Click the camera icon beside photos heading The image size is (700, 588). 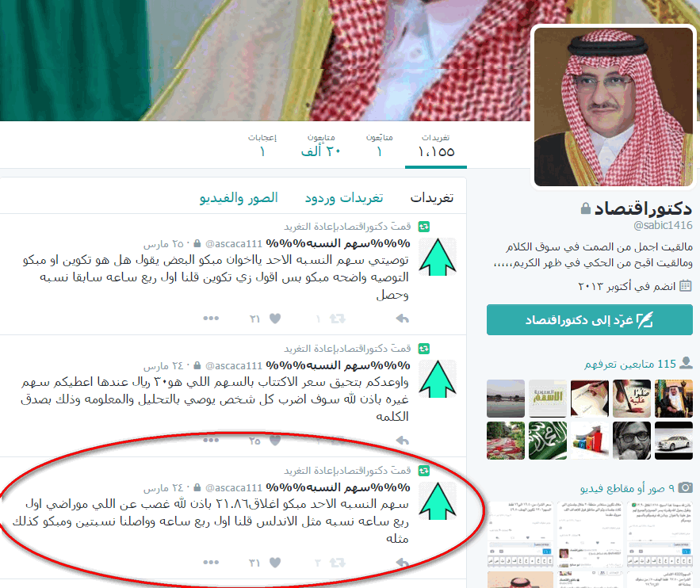685,487
